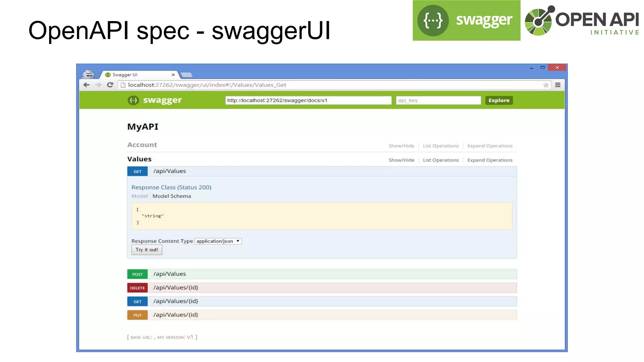The image size is (644, 362).
Task: Open Response Content Type dropdown
Action: tap(218, 241)
